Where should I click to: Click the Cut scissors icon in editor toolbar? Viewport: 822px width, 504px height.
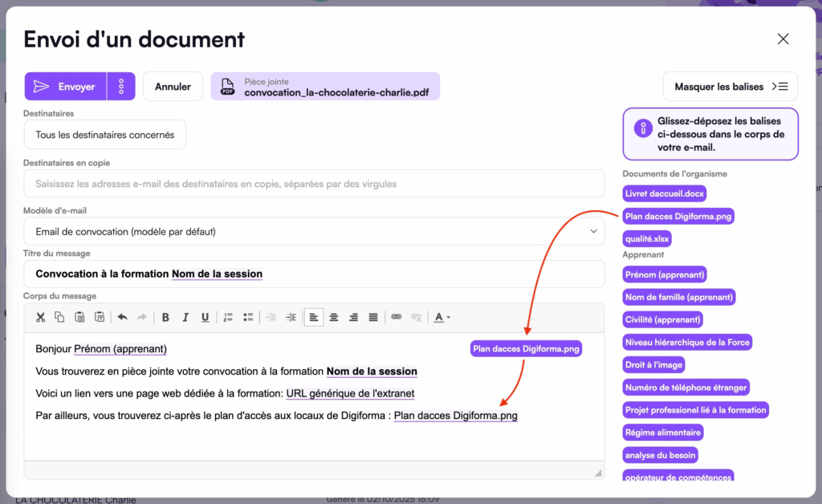[x=40, y=317]
